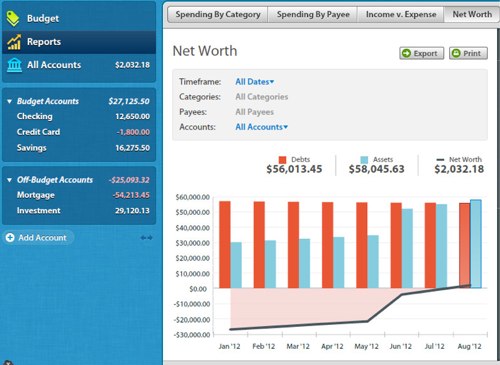Viewport: 500px width, 365px height.
Task: Switch to Spending By Category tab
Action: pos(218,15)
